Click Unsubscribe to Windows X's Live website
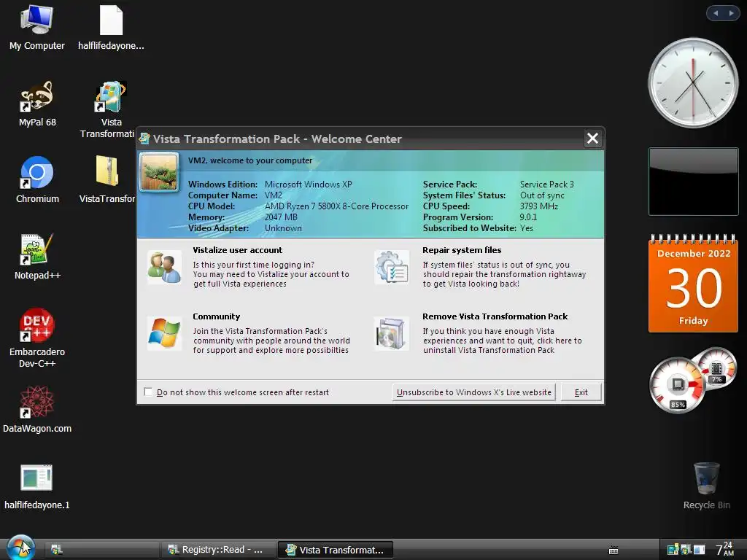The height and width of the screenshot is (560, 747). tap(474, 392)
